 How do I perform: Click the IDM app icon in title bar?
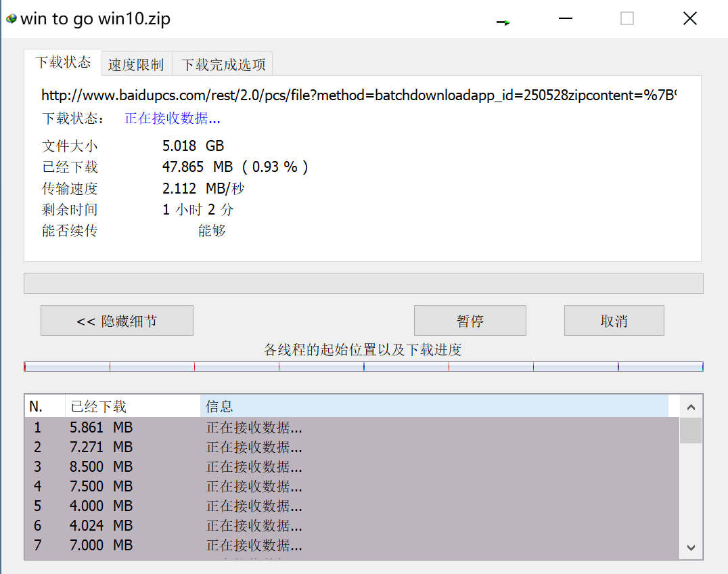pyautogui.click(x=11, y=19)
